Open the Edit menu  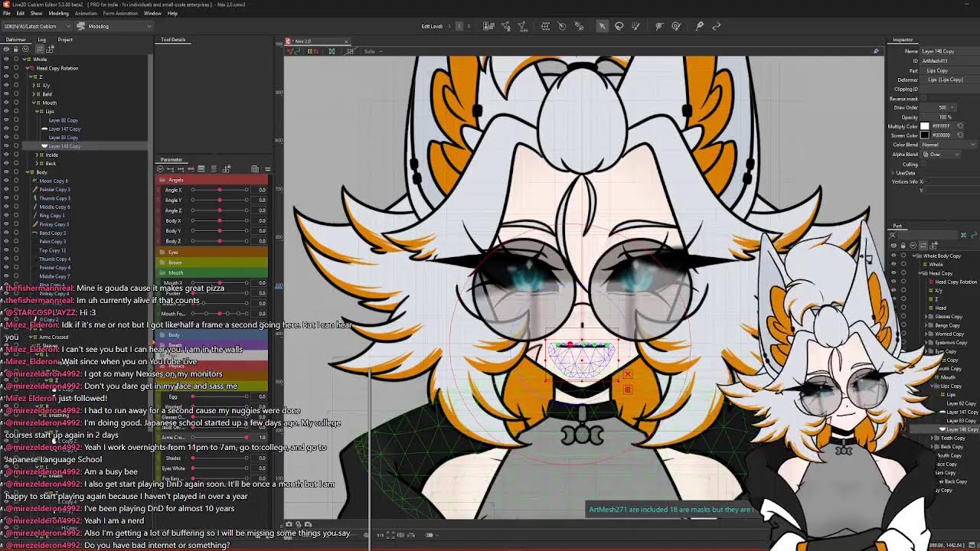click(21, 13)
